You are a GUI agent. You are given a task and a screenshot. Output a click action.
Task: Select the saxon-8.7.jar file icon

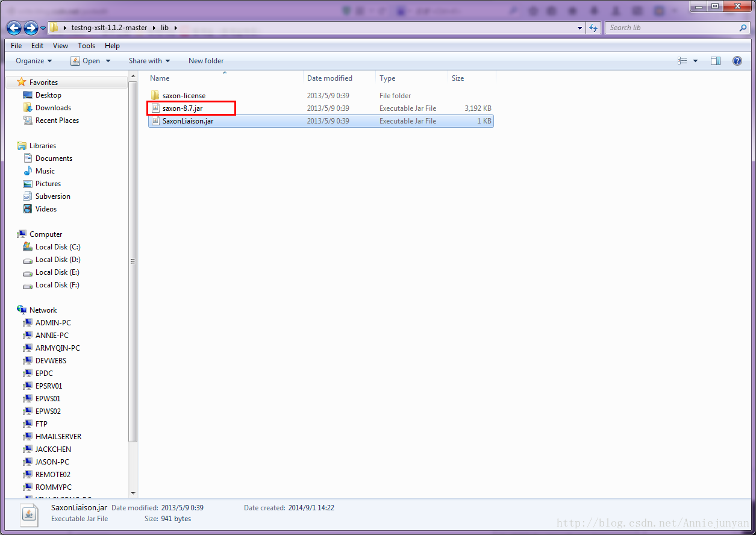coord(155,108)
